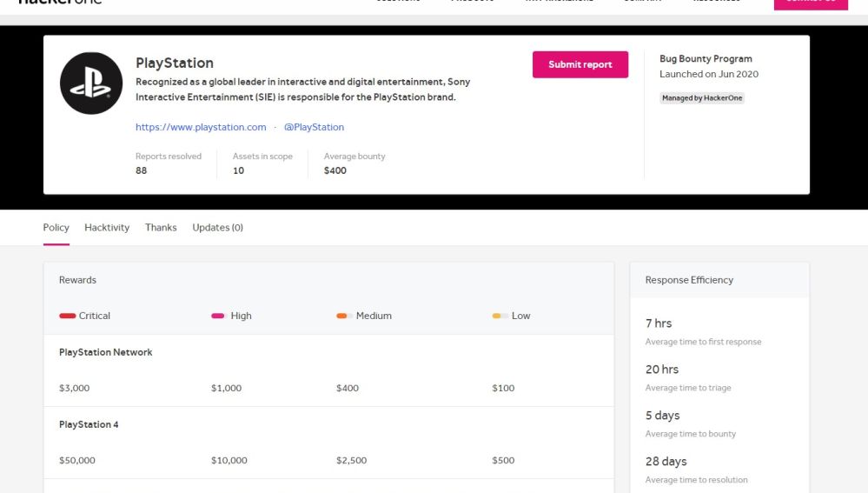Click the $50,000 critical reward value
This screenshot has height=493, width=868.
coord(77,460)
